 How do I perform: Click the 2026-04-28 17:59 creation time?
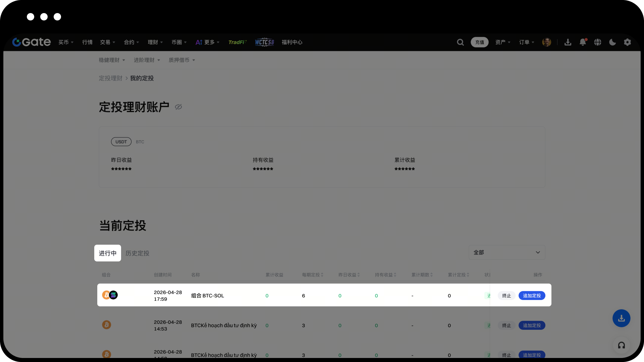click(x=168, y=296)
